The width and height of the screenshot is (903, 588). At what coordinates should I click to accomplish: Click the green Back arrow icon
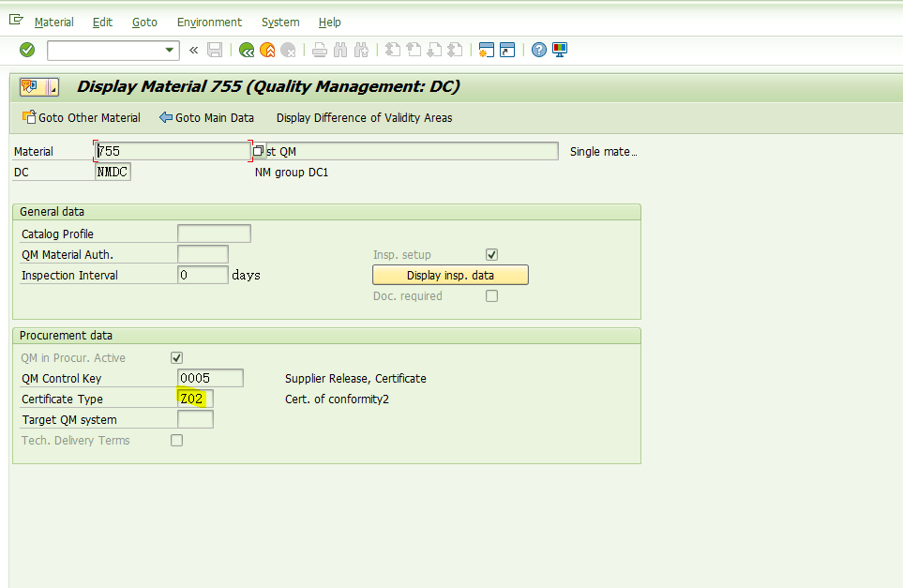point(247,51)
